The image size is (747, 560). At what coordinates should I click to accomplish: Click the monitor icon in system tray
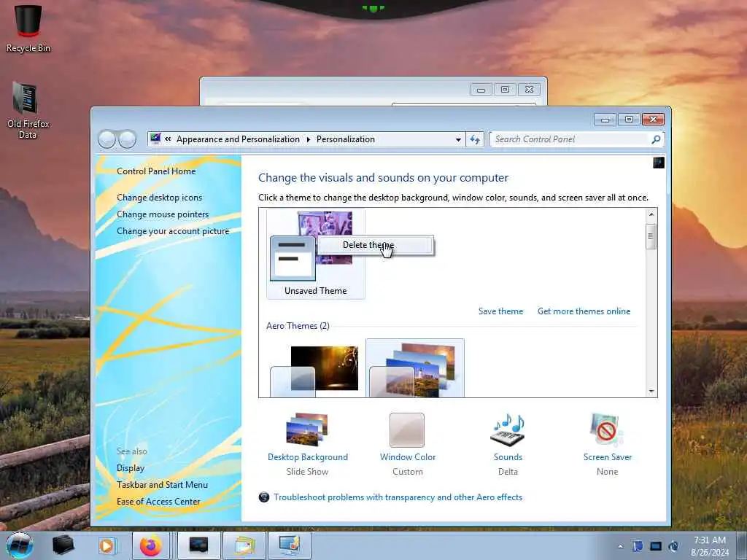tap(656, 546)
